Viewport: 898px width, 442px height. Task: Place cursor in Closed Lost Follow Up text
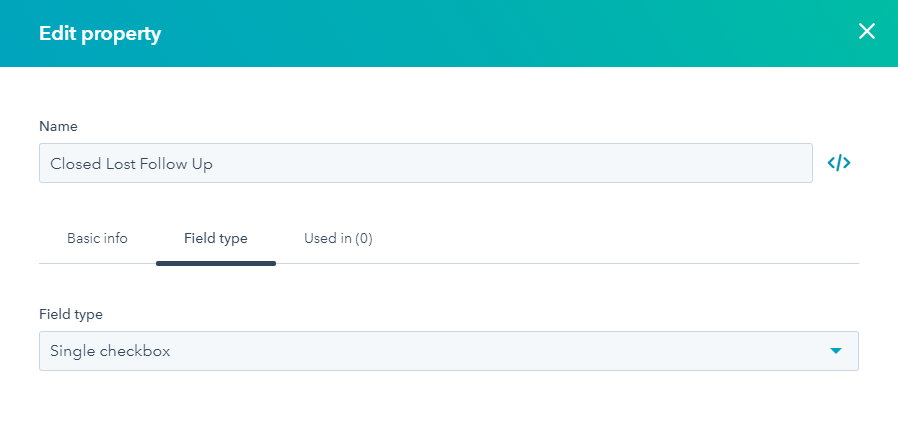coord(130,164)
